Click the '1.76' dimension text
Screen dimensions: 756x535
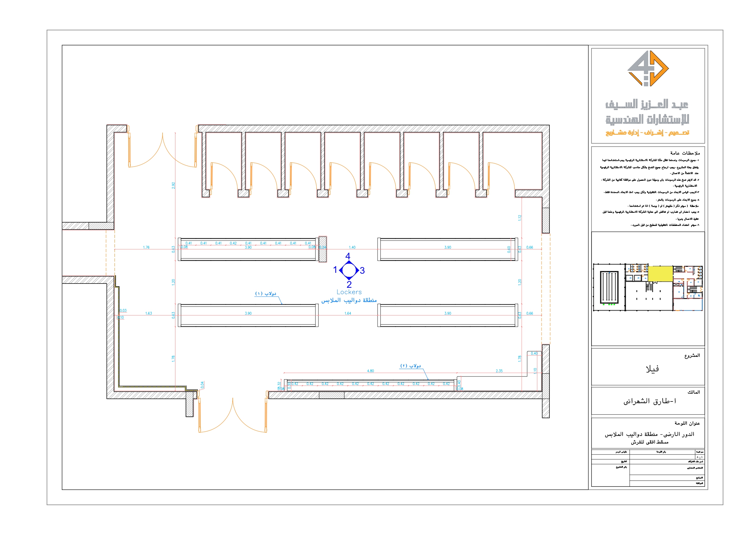coord(146,247)
